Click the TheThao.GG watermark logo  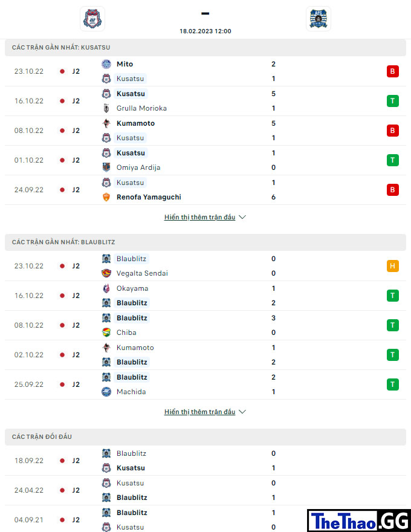(359, 521)
